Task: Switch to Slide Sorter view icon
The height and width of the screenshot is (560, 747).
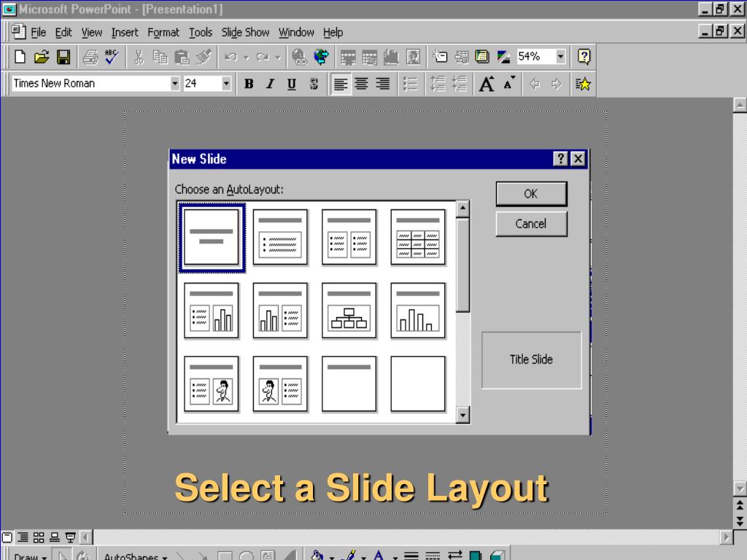Action: [39, 537]
